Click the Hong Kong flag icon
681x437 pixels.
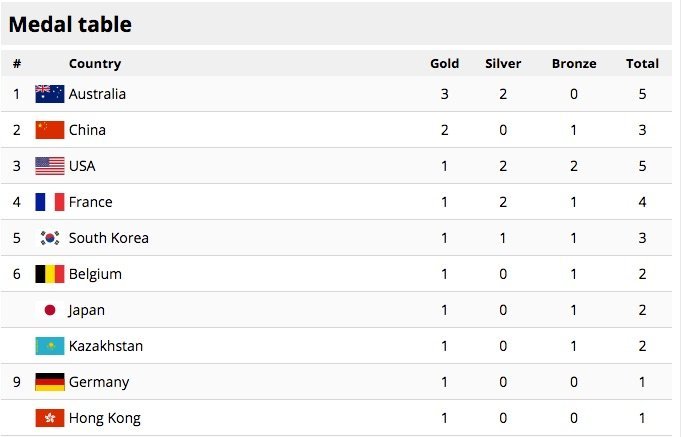point(50,418)
